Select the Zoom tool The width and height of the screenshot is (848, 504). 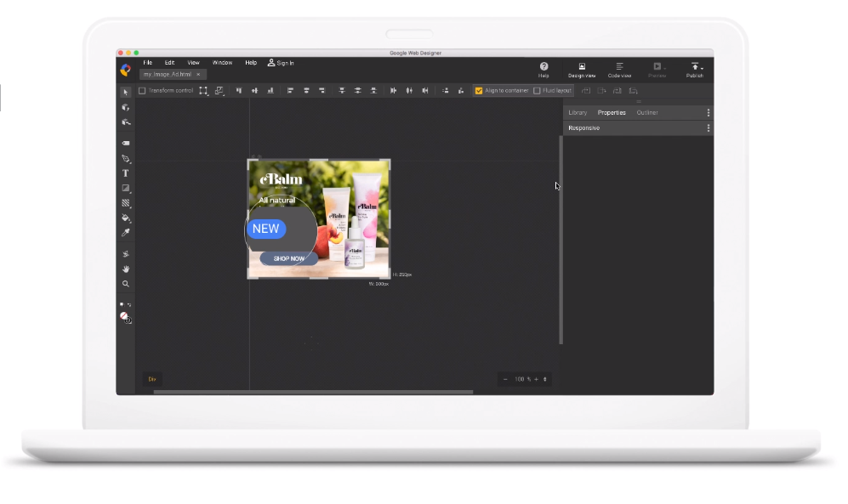pyautogui.click(x=125, y=284)
